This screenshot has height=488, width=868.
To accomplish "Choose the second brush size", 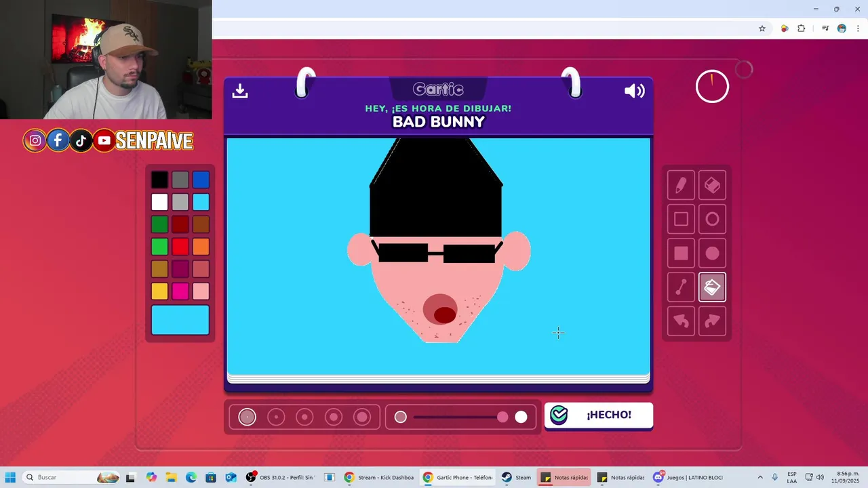I will (x=276, y=417).
